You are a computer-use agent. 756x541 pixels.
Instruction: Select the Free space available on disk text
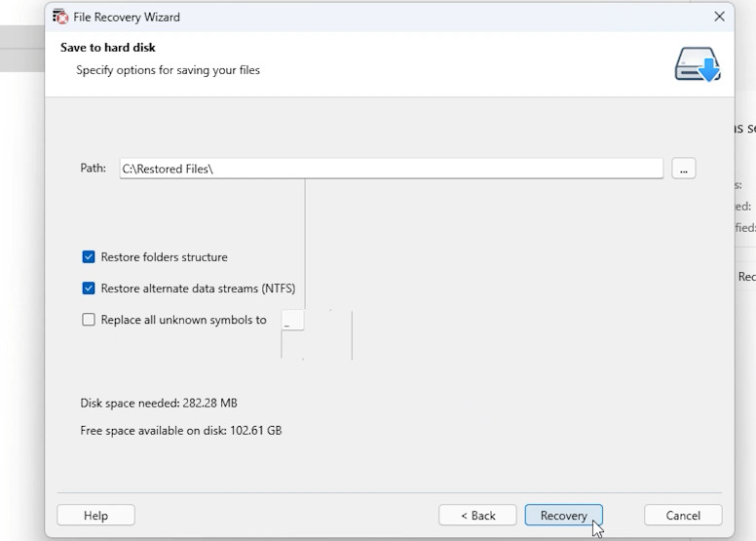coord(181,431)
